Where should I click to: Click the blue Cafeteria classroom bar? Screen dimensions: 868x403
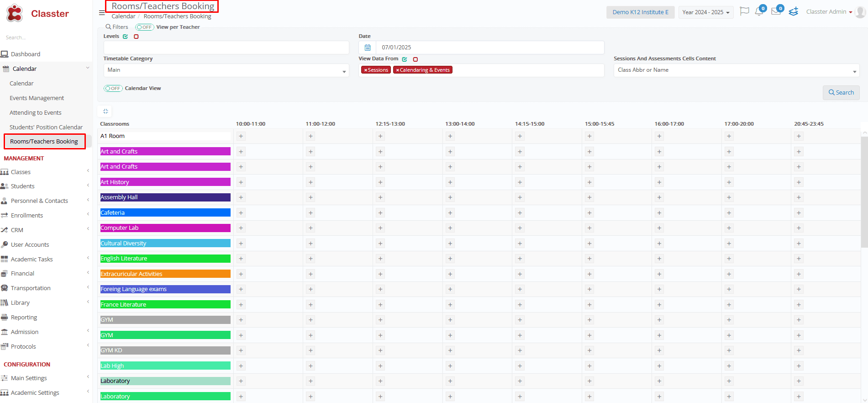pyautogui.click(x=165, y=212)
